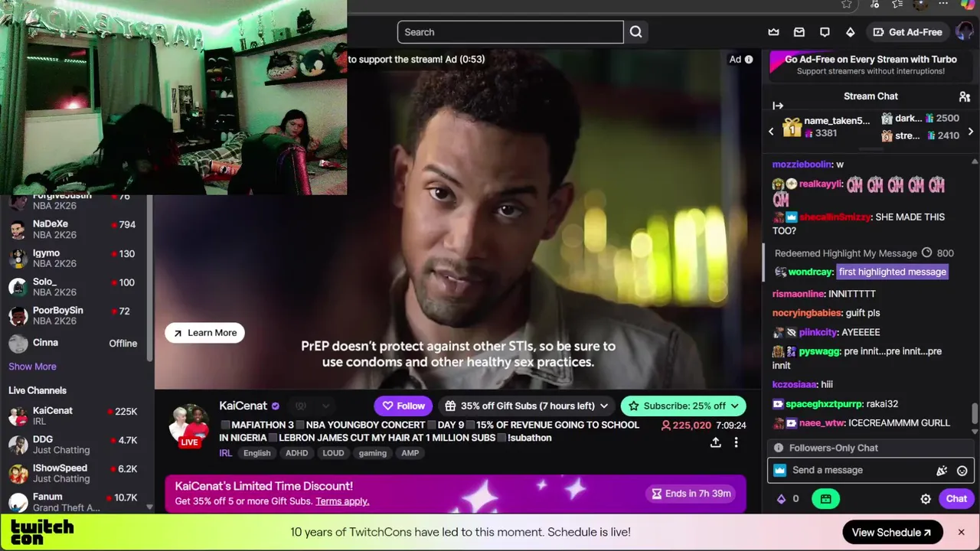
Task: Click username wondrcay in chat
Action: [x=810, y=272]
